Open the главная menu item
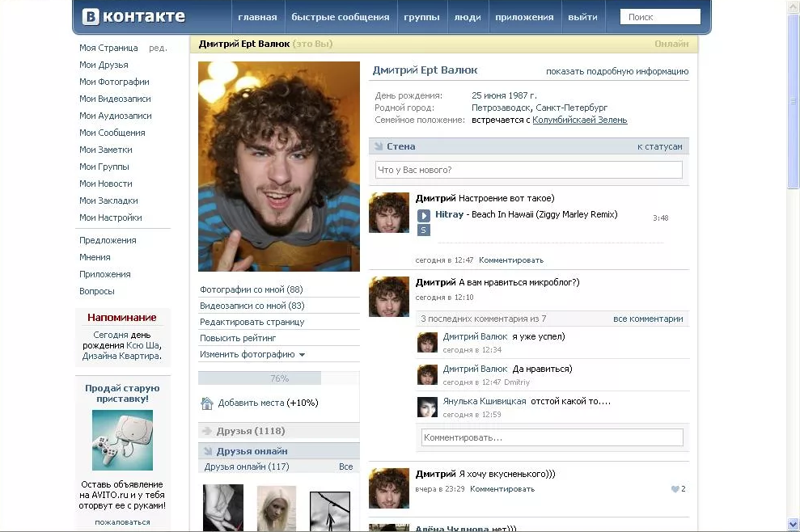This screenshot has width=800, height=532. point(257,17)
